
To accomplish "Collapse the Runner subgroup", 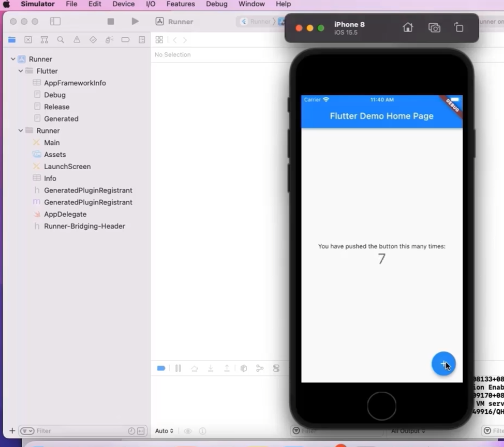I will click(x=21, y=131).
